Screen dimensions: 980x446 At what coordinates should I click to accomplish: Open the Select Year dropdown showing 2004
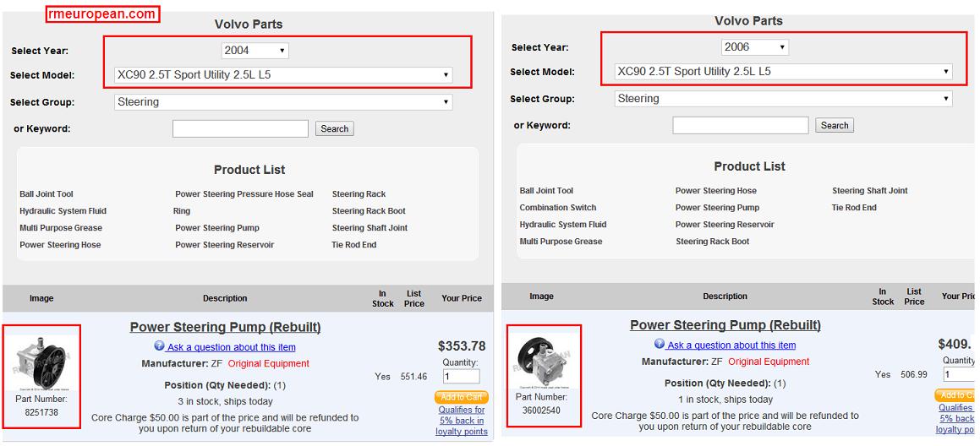tap(255, 51)
